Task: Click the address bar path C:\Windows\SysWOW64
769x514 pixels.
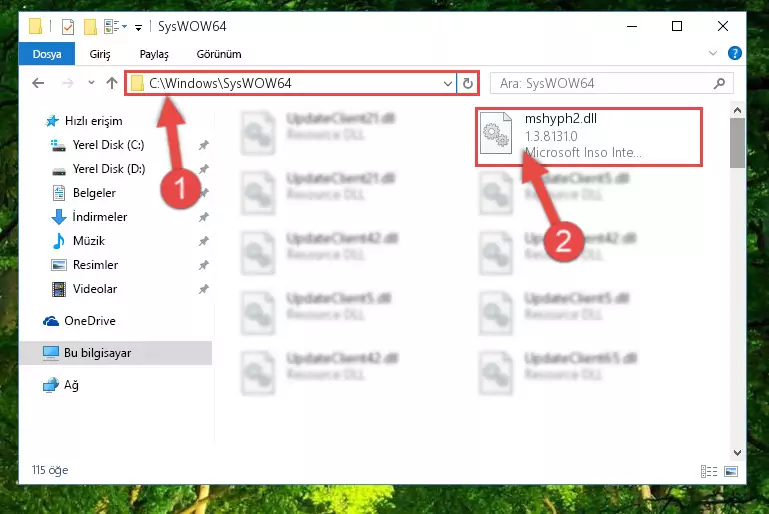Action: pyautogui.click(x=220, y=83)
